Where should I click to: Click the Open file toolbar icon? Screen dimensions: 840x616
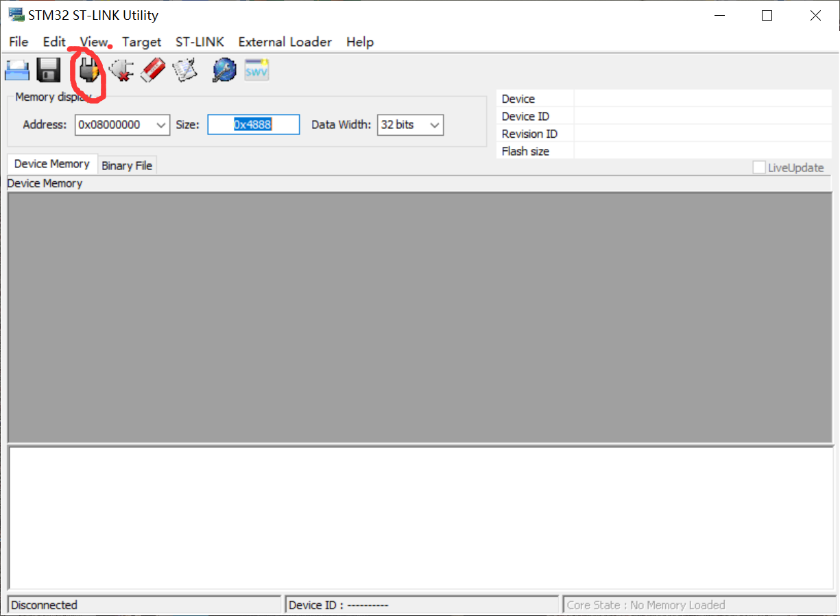17,70
